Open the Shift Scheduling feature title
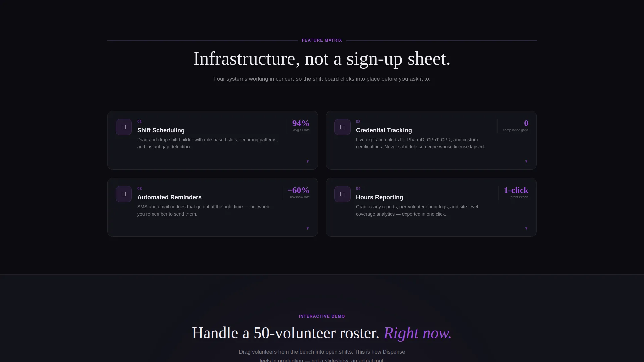 [x=161, y=130]
